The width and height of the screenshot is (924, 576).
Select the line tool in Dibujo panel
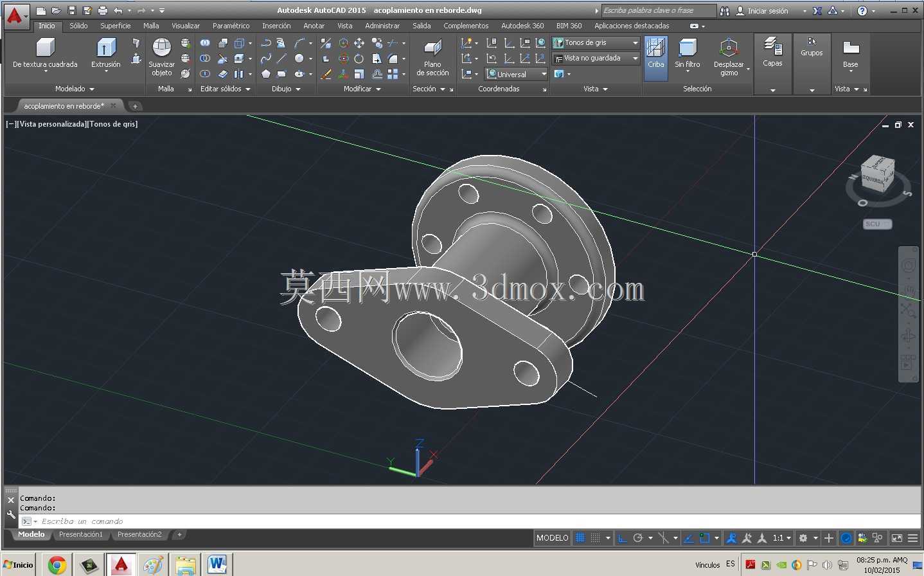point(281,59)
